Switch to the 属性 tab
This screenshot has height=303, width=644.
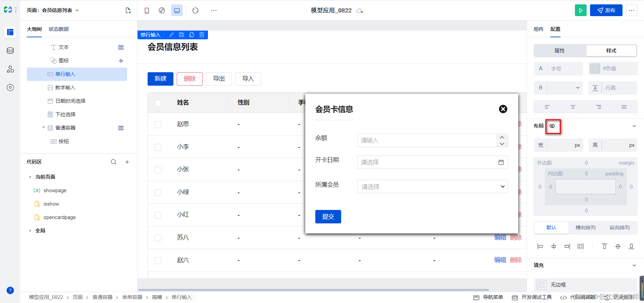click(x=559, y=51)
